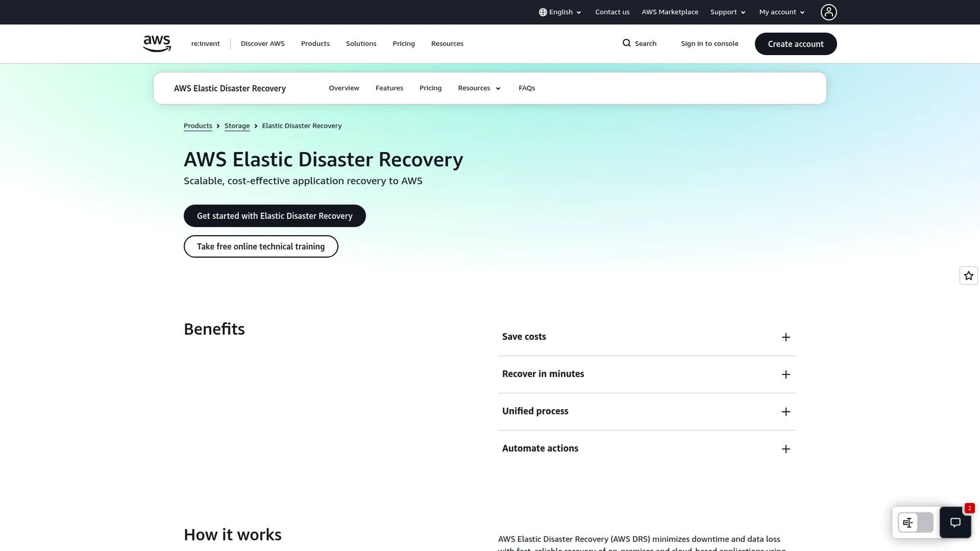Open the Support dropdown in the top bar

[x=728, y=12]
